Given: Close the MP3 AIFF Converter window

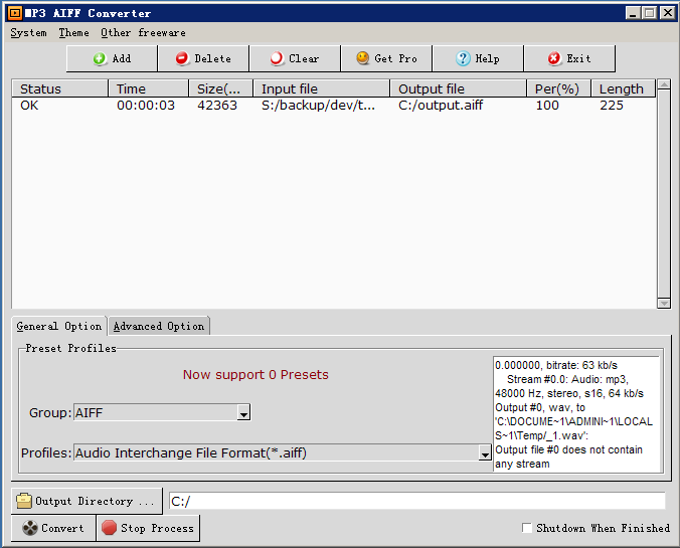Looking at the screenshot, I should point(668,13).
